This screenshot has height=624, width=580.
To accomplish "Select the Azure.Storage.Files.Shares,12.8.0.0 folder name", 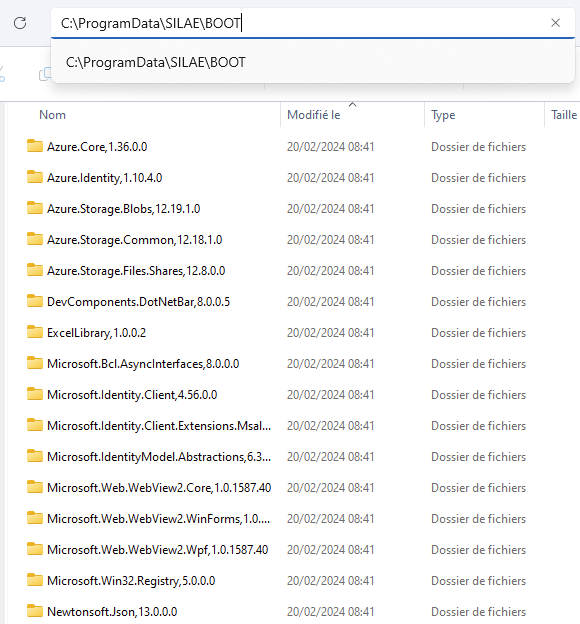I will pos(136,271).
